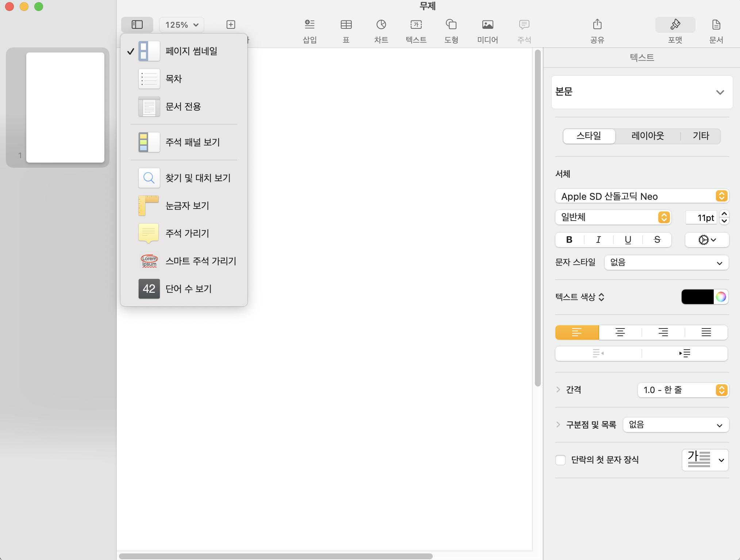Click the increase indent button
This screenshot has height=560, width=740.
pyautogui.click(x=685, y=353)
